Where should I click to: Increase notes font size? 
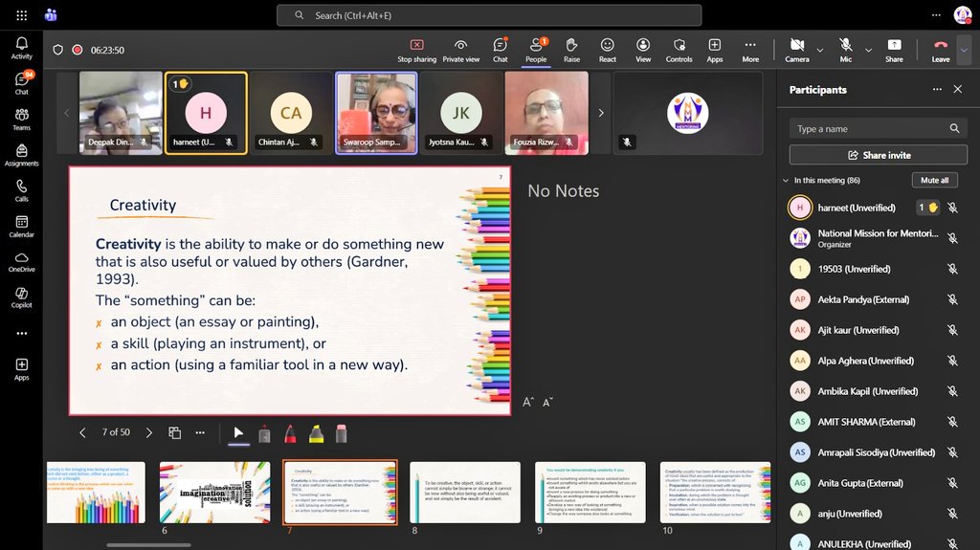pos(528,402)
